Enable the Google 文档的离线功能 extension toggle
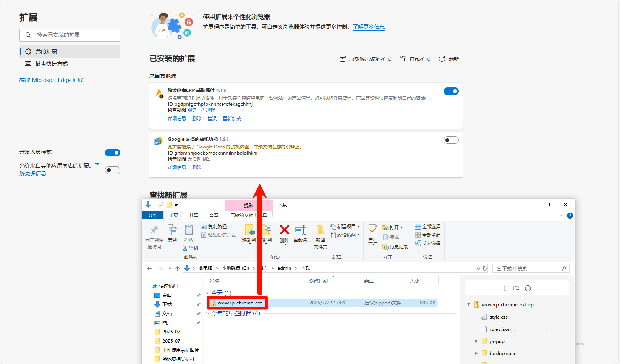This screenshot has height=364, width=620. coord(451,140)
